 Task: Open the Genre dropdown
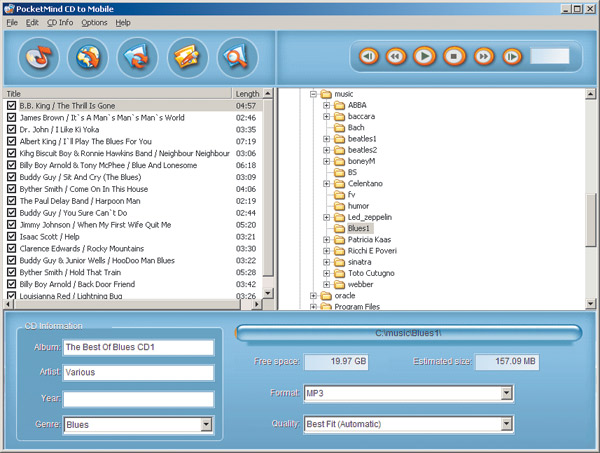[x=206, y=425]
